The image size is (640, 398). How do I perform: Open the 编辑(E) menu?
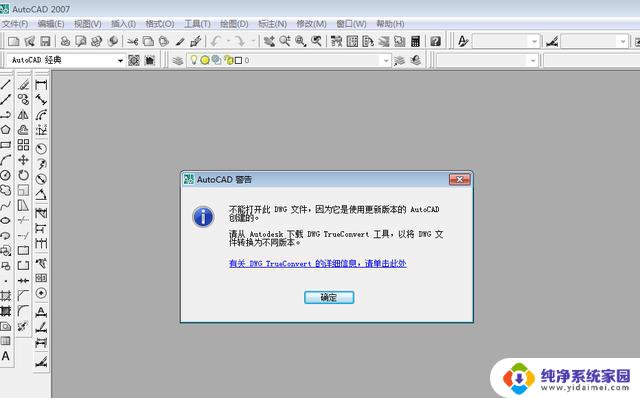point(51,24)
